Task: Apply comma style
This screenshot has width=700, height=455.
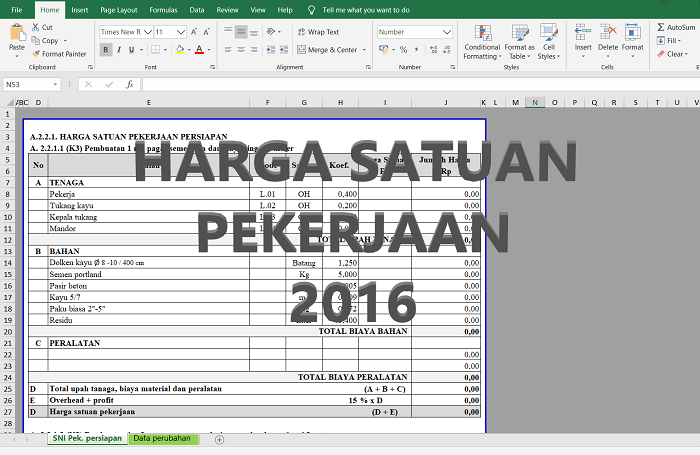Action: click(x=416, y=50)
